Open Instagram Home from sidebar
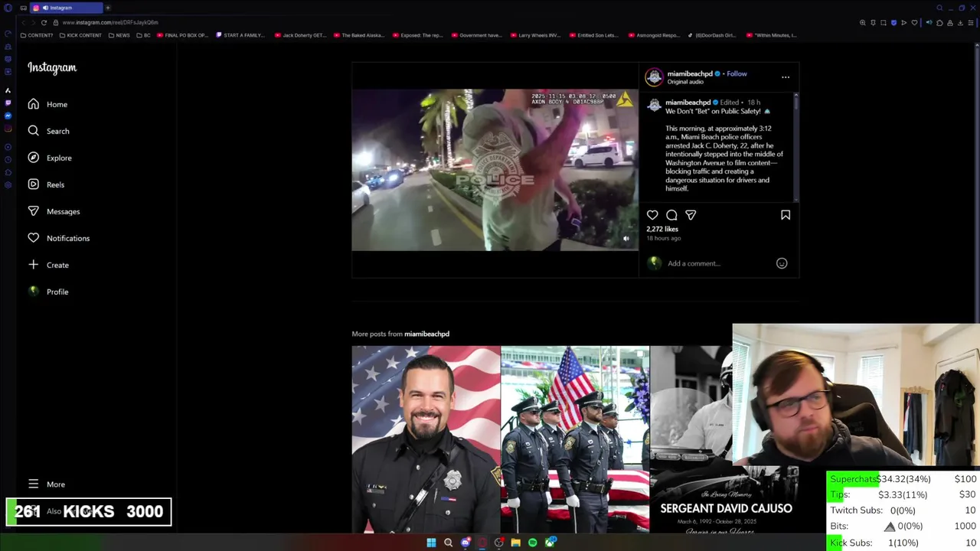Viewport: 980px width, 551px height. click(48, 104)
